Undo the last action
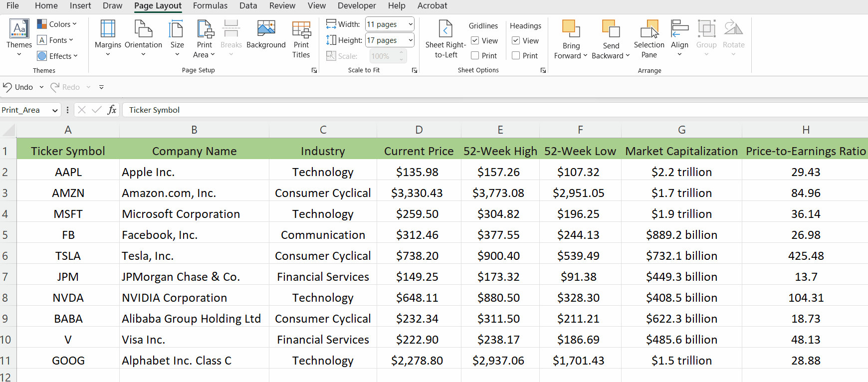This screenshot has width=868, height=382. 18,87
